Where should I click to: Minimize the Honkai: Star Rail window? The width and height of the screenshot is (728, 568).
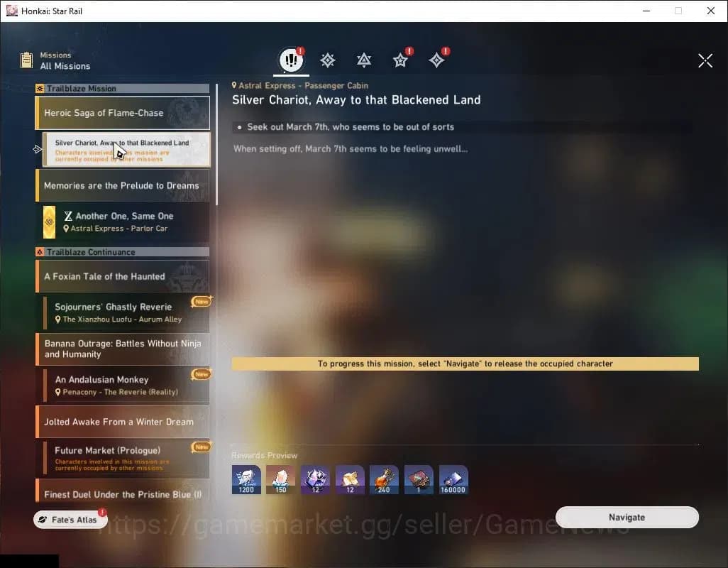pos(646,11)
